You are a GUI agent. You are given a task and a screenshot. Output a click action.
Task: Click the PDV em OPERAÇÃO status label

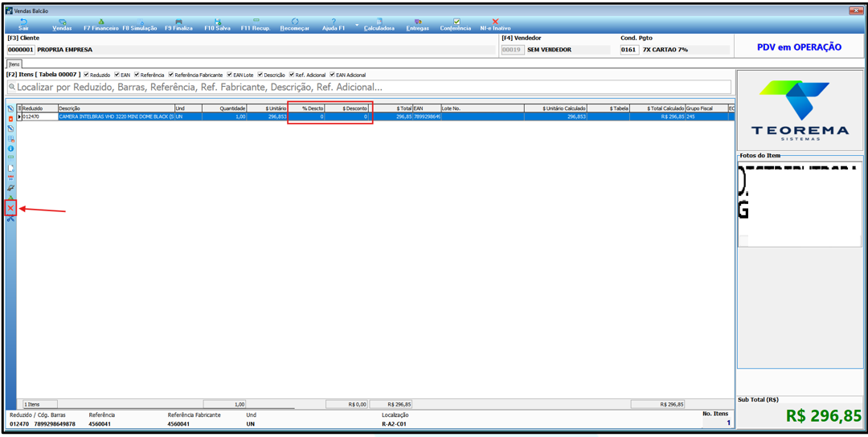coord(799,47)
